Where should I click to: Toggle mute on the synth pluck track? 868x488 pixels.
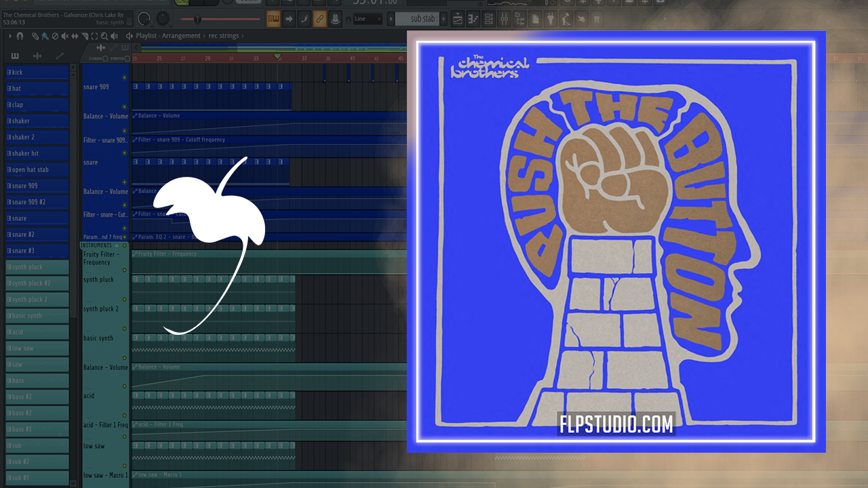pyautogui.click(x=124, y=270)
